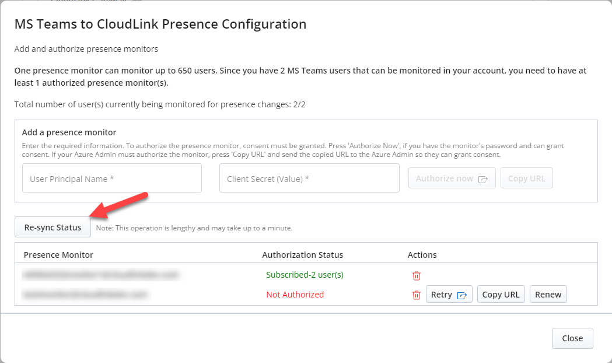Click the Authorization Status column header
The width and height of the screenshot is (612, 364).
point(302,255)
